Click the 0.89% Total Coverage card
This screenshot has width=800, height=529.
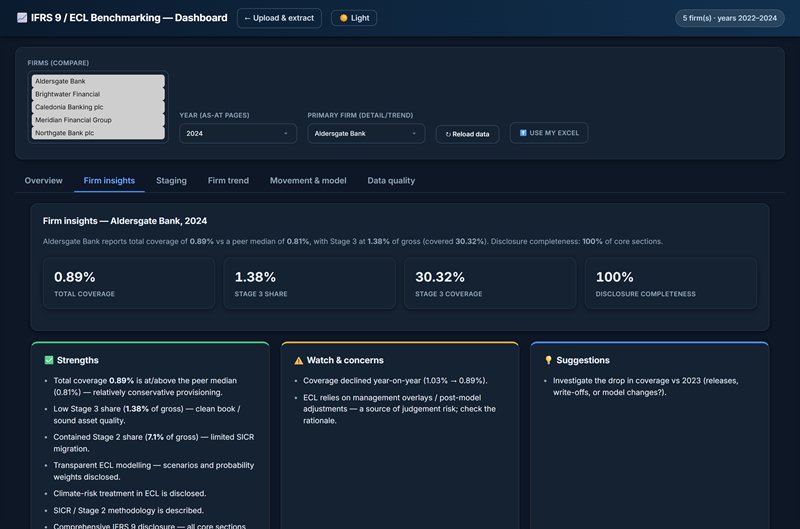[x=129, y=283]
